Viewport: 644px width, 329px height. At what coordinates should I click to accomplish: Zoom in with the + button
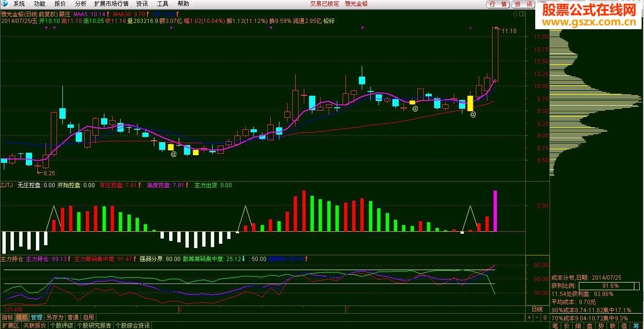pos(529,317)
